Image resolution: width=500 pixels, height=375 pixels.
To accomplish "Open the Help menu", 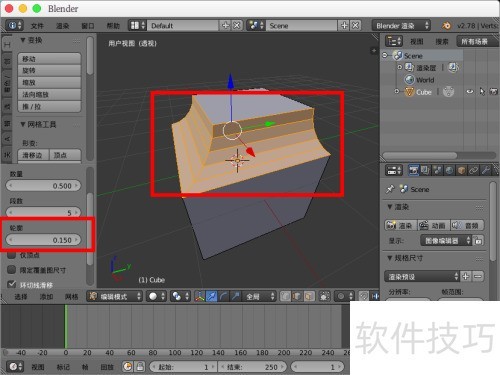I will pyautogui.click(x=113, y=26).
